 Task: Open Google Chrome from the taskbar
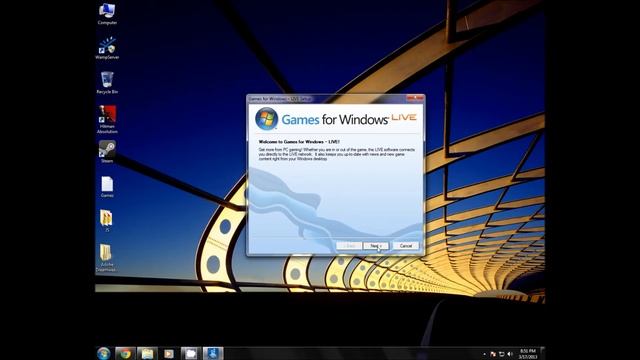(x=125, y=353)
